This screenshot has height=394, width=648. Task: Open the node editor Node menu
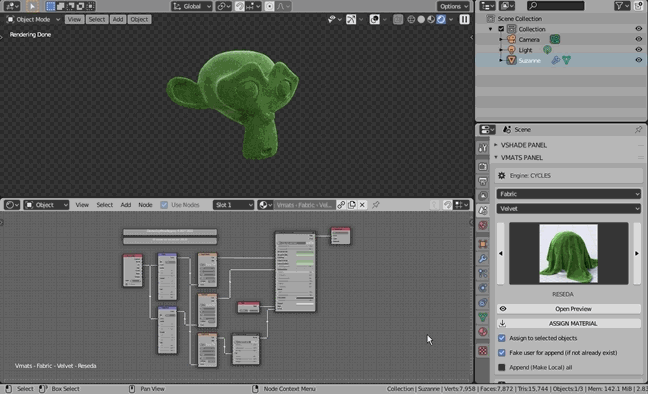point(145,205)
